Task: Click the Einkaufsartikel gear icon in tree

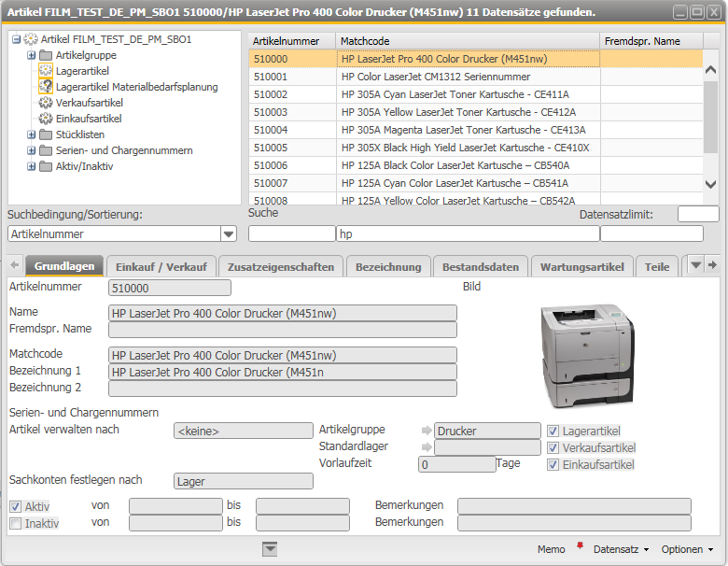Action: pos(46,119)
